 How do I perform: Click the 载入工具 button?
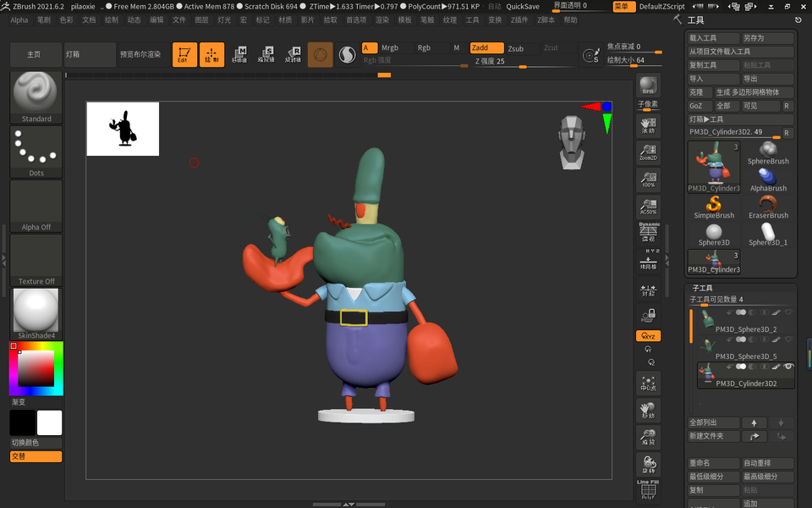[714, 38]
